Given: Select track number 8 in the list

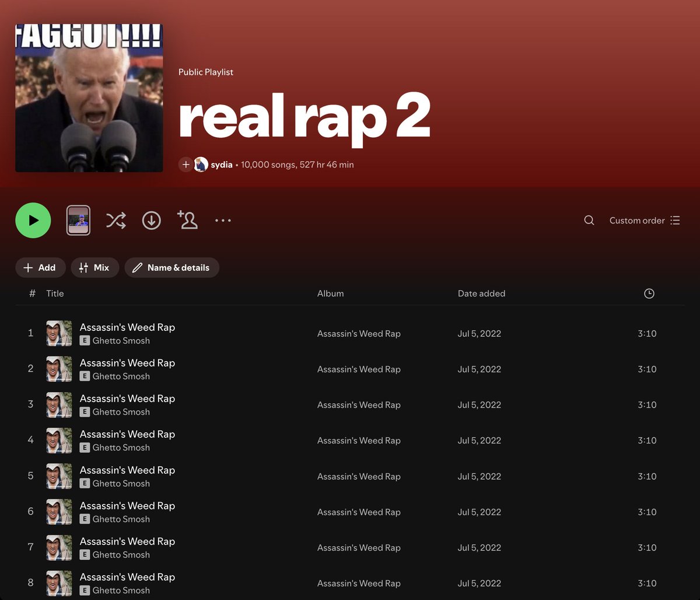Looking at the screenshot, I should tap(31, 582).
